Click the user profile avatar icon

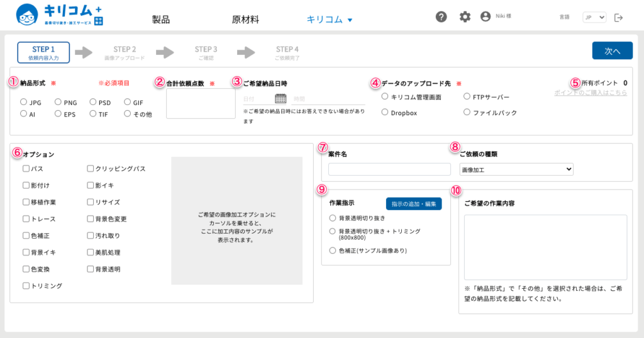(x=486, y=17)
